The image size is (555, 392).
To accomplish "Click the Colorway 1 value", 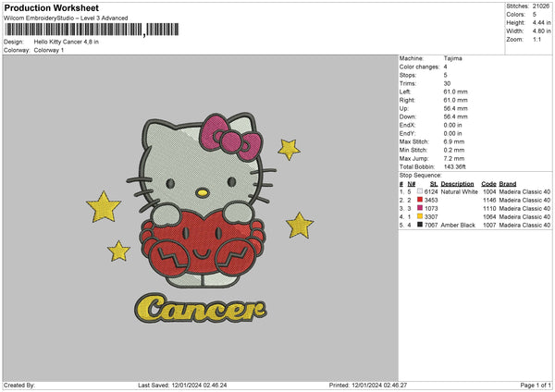I will [x=49, y=50].
